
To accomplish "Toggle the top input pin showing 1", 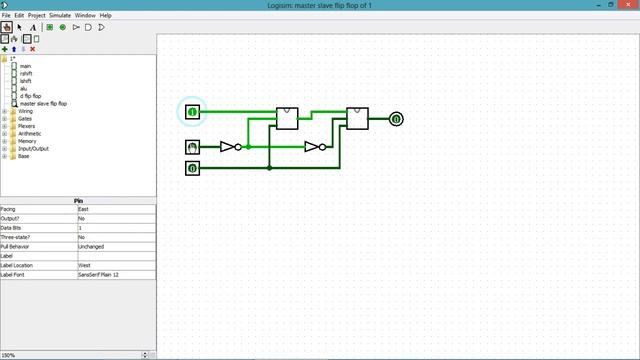I will [192, 112].
